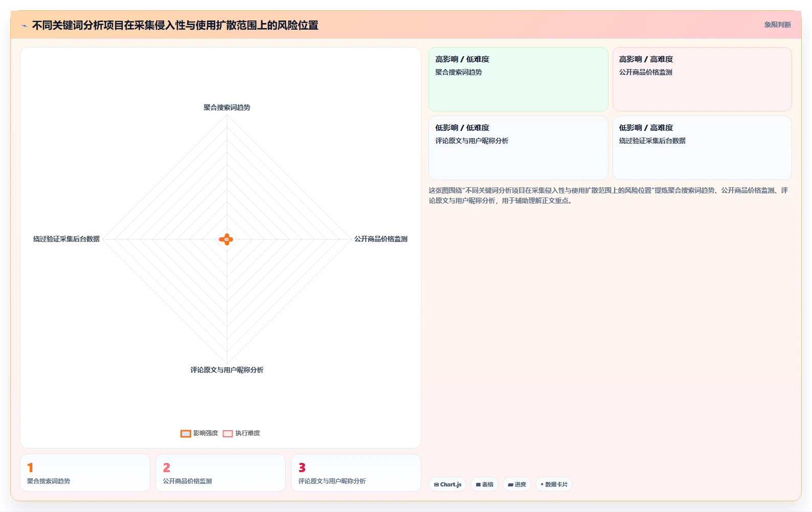Click the 象限判断 label in header
Viewport: 812px width, 512px height.
pyautogui.click(x=777, y=25)
